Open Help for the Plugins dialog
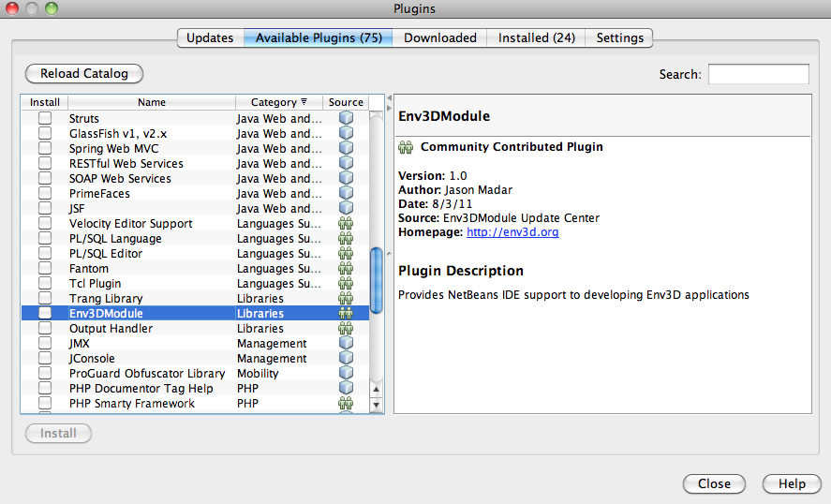The image size is (831, 504). 792,483
